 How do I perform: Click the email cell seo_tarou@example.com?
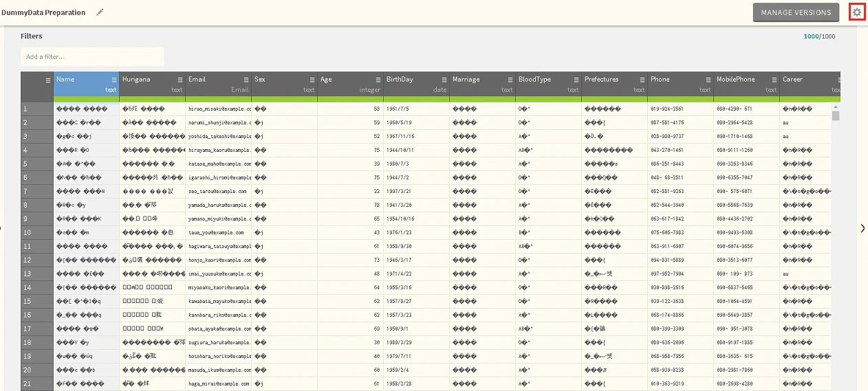(219, 192)
